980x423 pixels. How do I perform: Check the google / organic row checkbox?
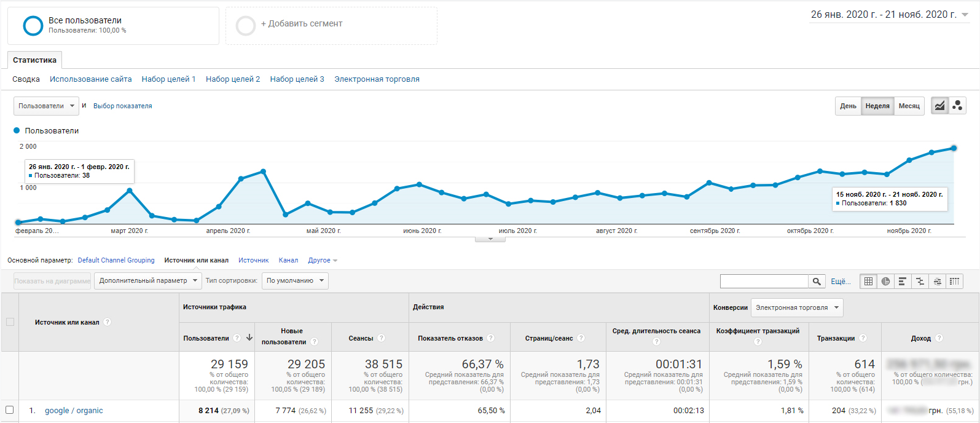click(9, 410)
